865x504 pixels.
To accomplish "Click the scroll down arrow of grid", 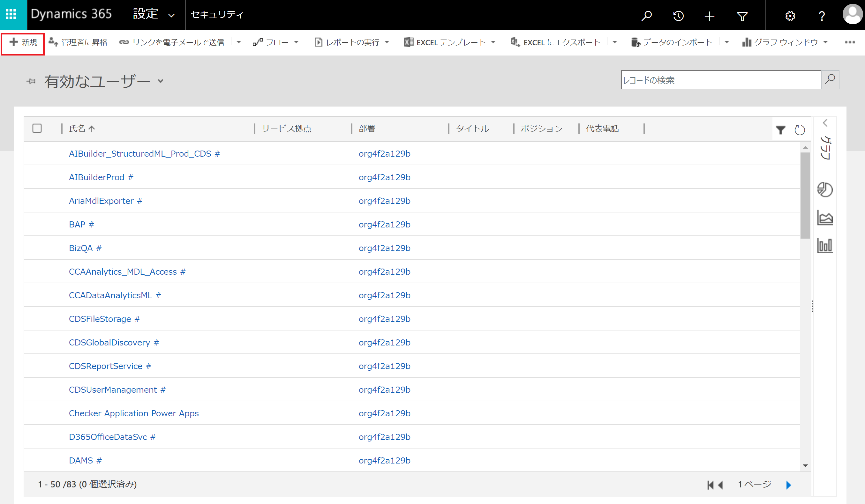I will pyautogui.click(x=805, y=466).
